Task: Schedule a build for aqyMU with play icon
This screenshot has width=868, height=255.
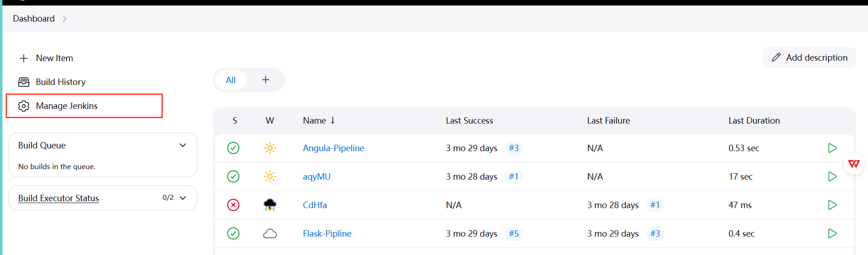Action: pyautogui.click(x=832, y=176)
